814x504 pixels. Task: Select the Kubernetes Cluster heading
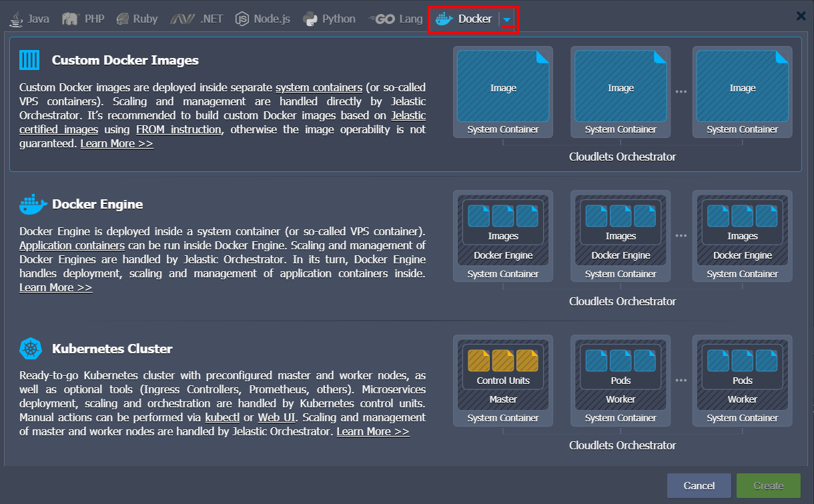pos(112,349)
